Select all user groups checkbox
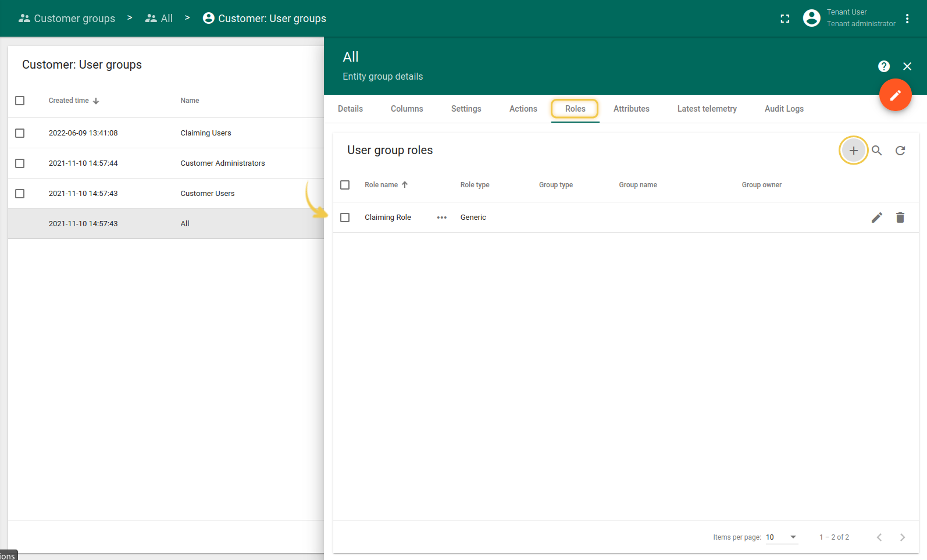 point(20,101)
